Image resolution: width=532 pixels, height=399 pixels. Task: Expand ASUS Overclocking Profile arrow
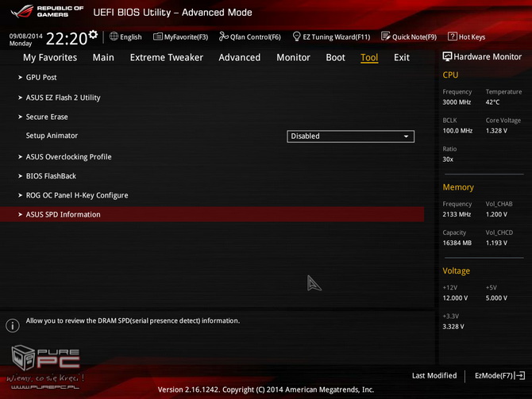pyautogui.click(x=20, y=156)
